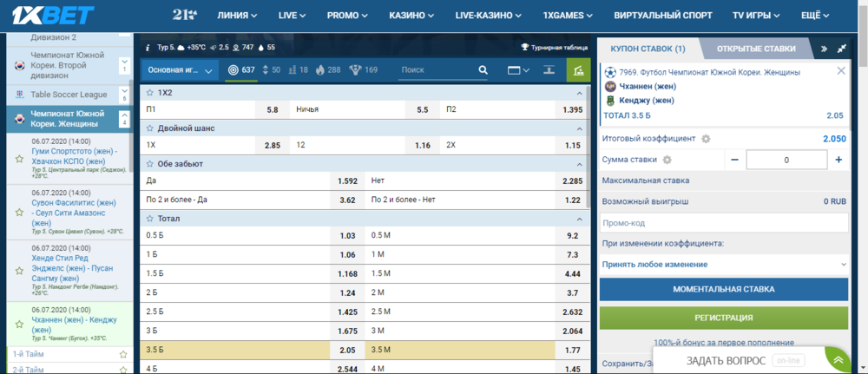
Task: Click the Поиск market search field
Action: (x=437, y=70)
